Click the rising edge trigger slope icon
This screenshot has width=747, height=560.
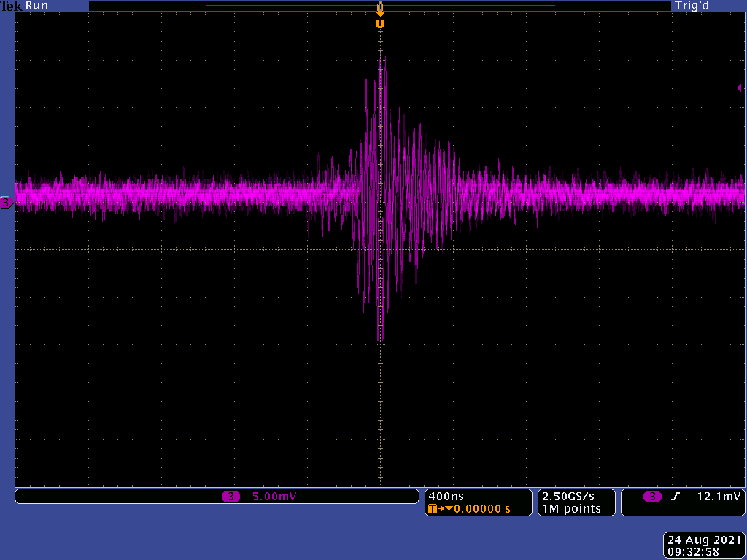click(676, 497)
